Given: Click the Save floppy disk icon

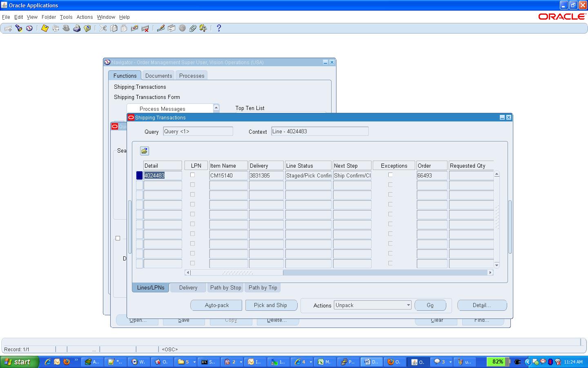Looking at the screenshot, I should [x=45, y=28].
